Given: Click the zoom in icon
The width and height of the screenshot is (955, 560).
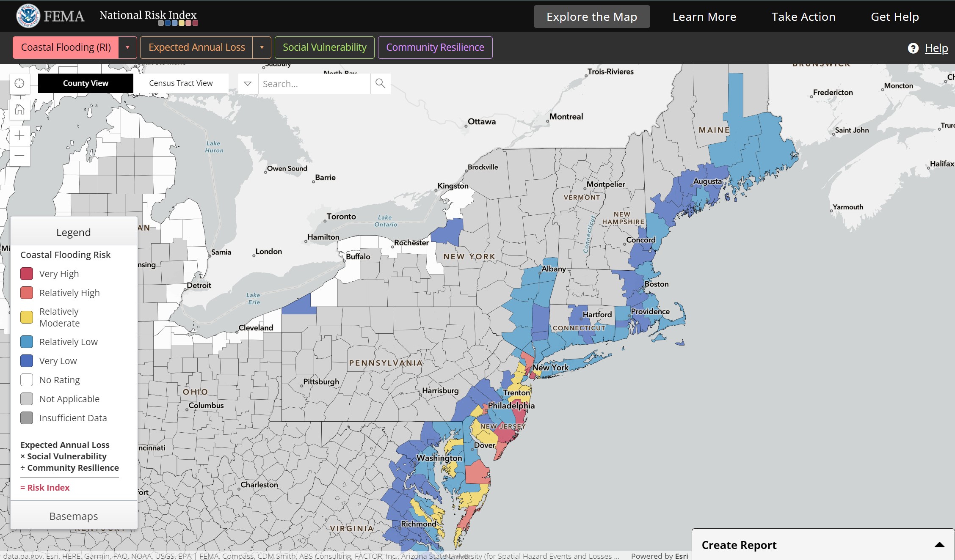Looking at the screenshot, I should [x=19, y=135].
